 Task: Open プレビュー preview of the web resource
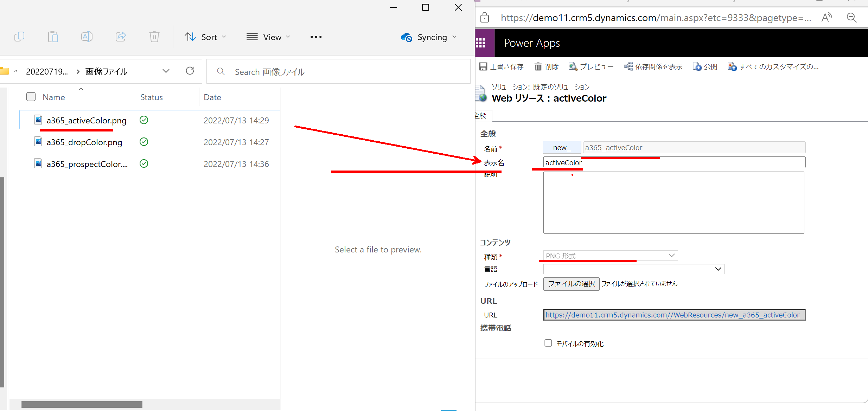tap(591, 66)
